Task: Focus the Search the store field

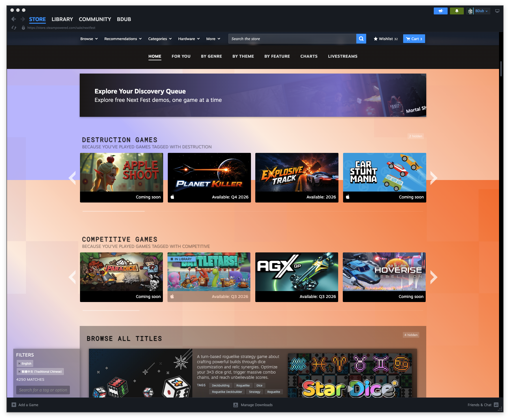Action: (x=292, y=39)
